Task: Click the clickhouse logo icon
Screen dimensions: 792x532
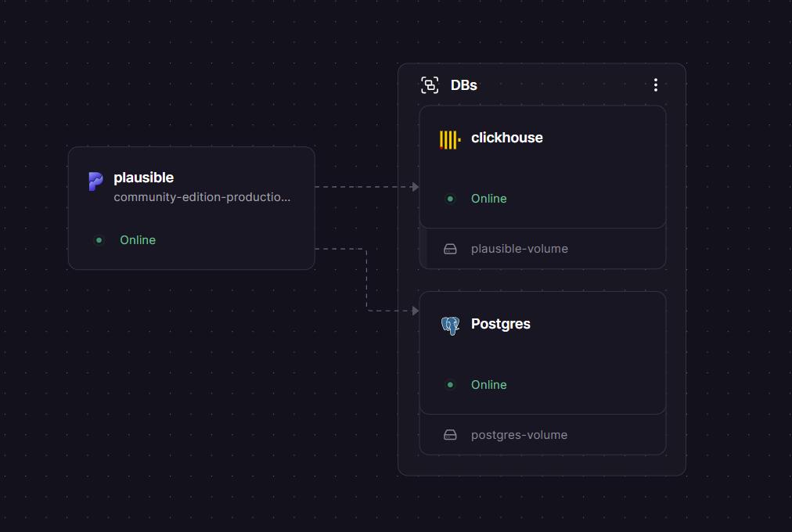Action: click(450, 140)
